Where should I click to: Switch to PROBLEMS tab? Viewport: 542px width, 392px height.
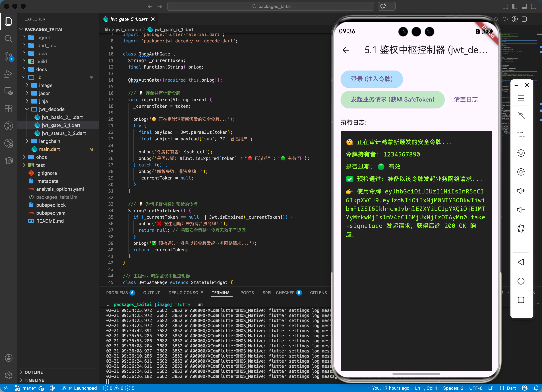[117, 293]
